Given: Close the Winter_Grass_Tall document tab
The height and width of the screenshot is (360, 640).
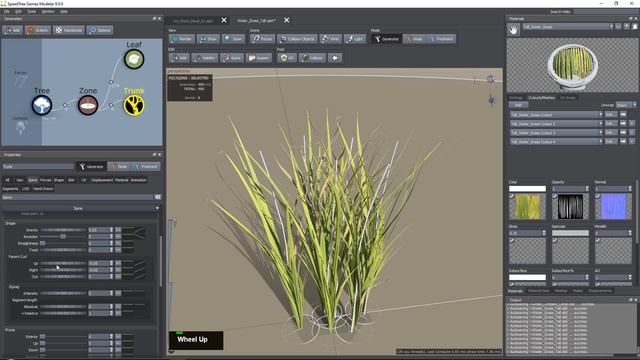Looking at the screenshot, I should pyautogui.click(x=287, y=20).
